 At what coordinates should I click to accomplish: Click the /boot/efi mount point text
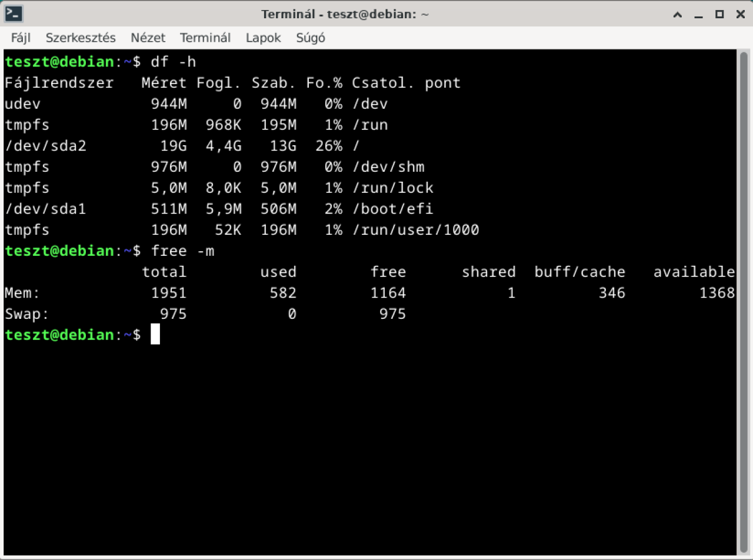point(392,209)
